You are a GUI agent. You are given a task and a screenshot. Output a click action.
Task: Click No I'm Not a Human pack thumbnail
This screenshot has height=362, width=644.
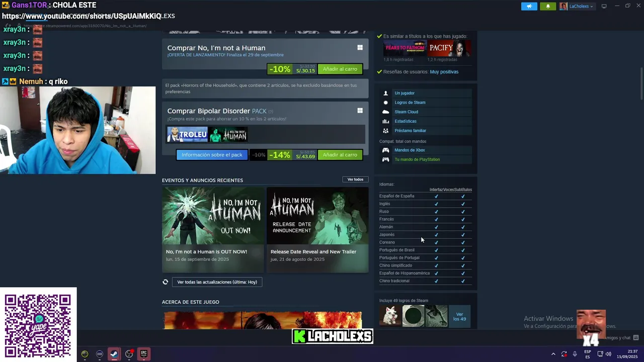(x=228, y=134)
